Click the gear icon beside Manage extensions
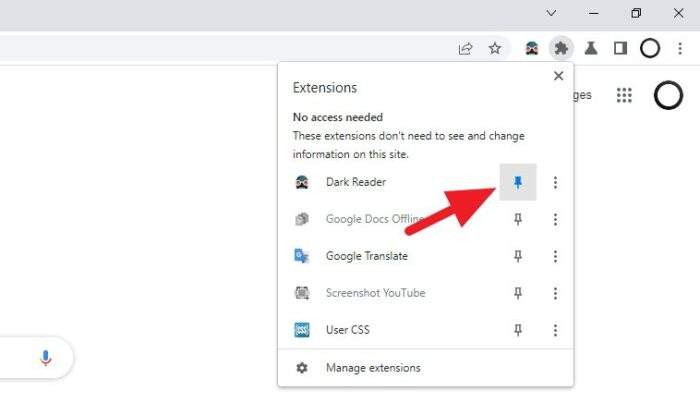The width and height of the screenshot is (700, 403). point(302,368)
